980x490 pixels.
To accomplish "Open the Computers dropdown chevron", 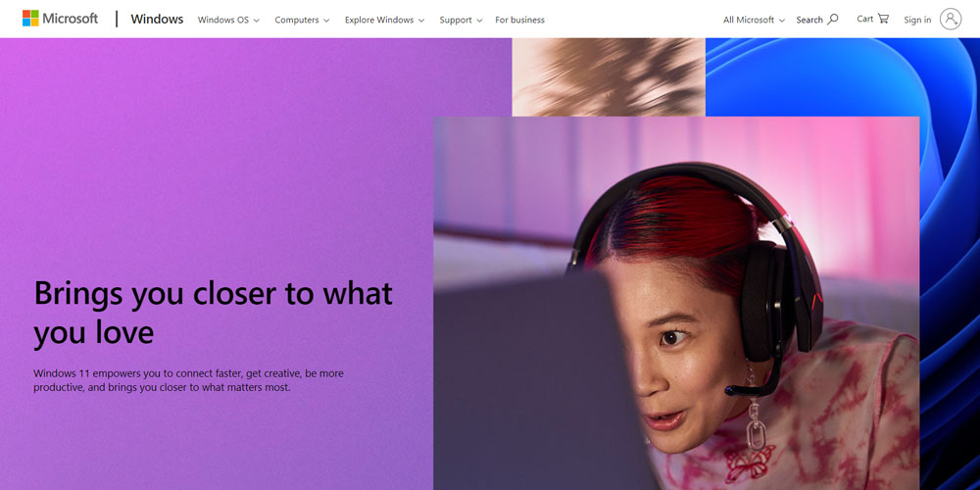I will 325,21.
